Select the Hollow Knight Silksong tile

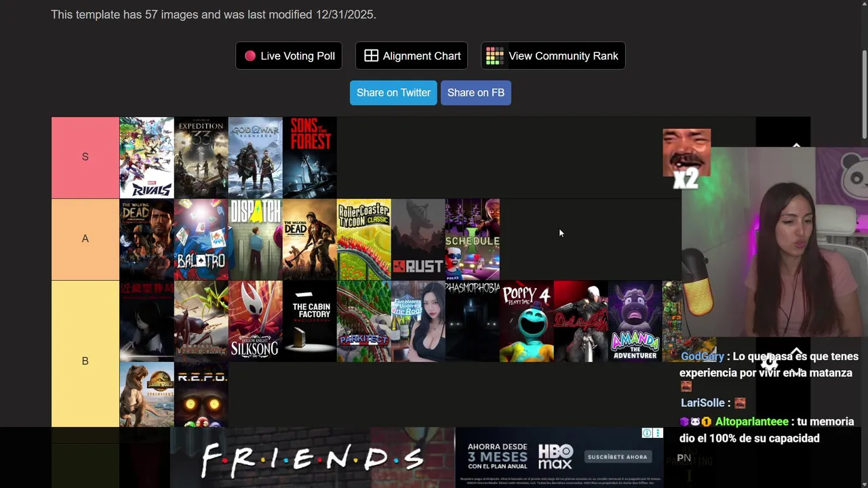[x=256, y=321]
